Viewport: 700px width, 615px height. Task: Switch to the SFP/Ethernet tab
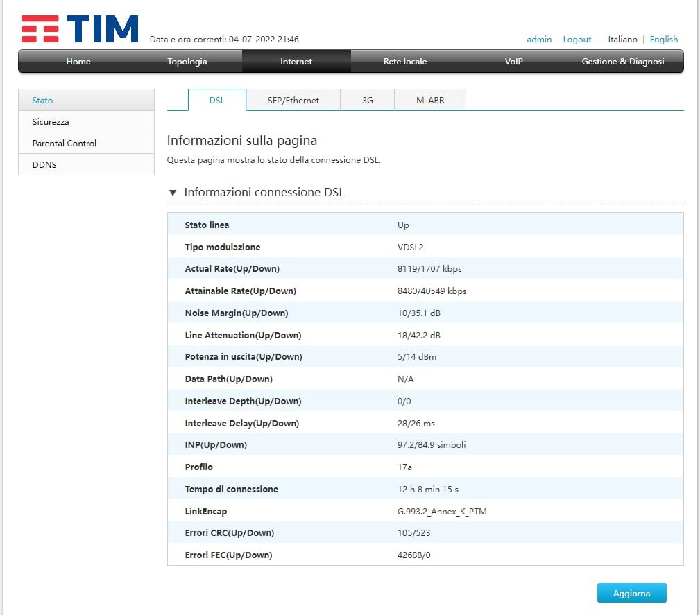293,100
